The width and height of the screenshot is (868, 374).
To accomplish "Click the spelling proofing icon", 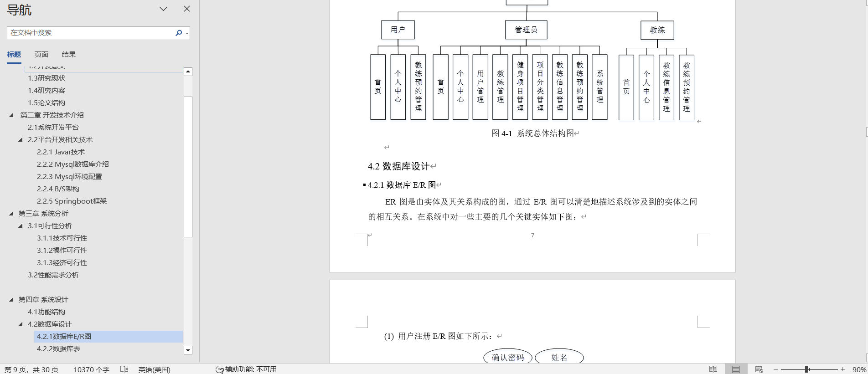I will (124, 369).
